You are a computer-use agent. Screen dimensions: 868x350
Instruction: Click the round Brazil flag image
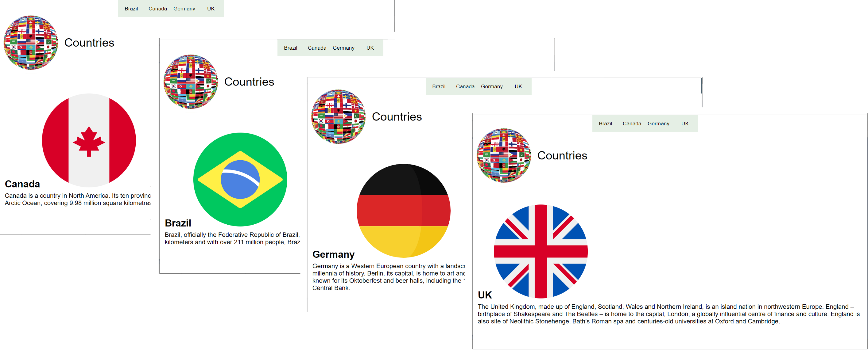click(x=240, y=179)
